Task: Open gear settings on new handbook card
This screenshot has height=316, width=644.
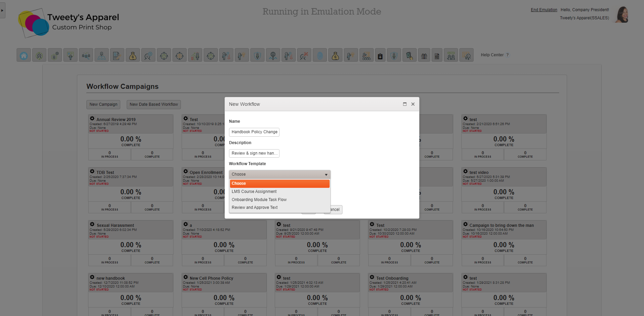Action: pyautogui.click(x=92, y=277)
